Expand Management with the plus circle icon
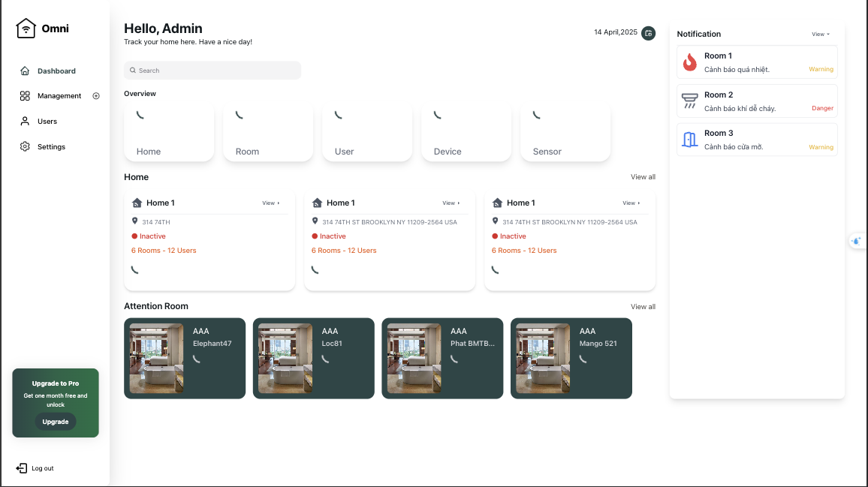 pyautogui.click(x=96, y=96)
